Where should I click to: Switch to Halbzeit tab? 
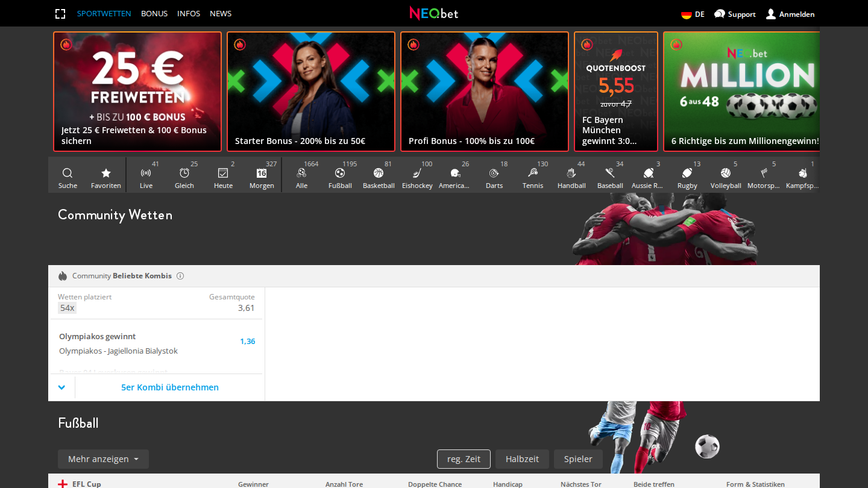(x=522, y=459)
